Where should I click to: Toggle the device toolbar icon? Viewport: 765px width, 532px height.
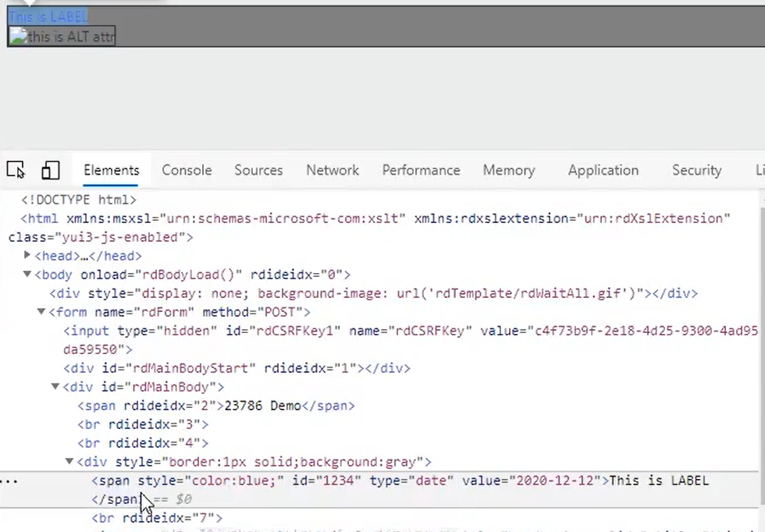(50, 170)
